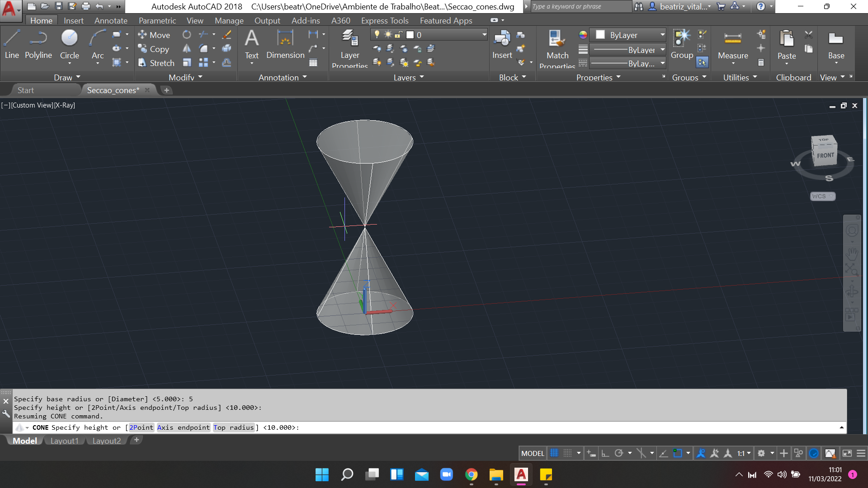Viewport: 868px width, 488px height.
Task: Click the new drawing tab plus button
Action: click(166, 90)
